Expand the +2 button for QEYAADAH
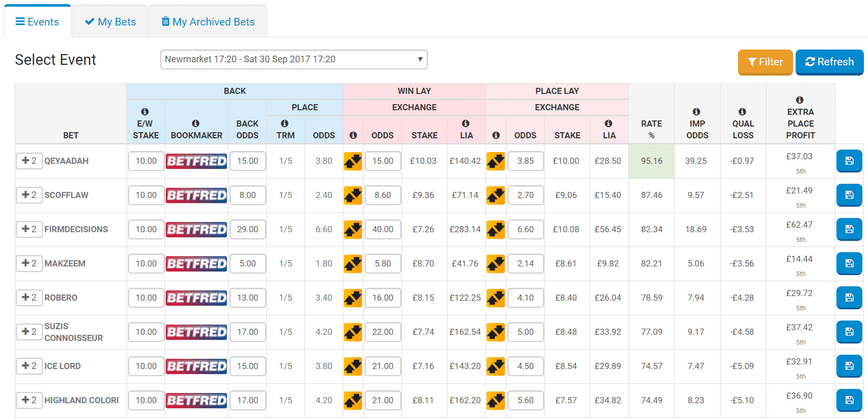 (29, 161)
